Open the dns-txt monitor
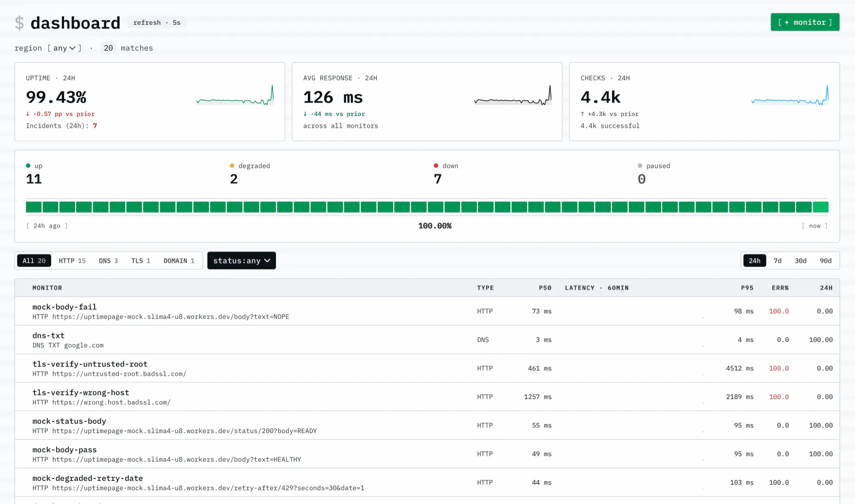The height and width of the screenshot is (504, 855). click(427, 340)
